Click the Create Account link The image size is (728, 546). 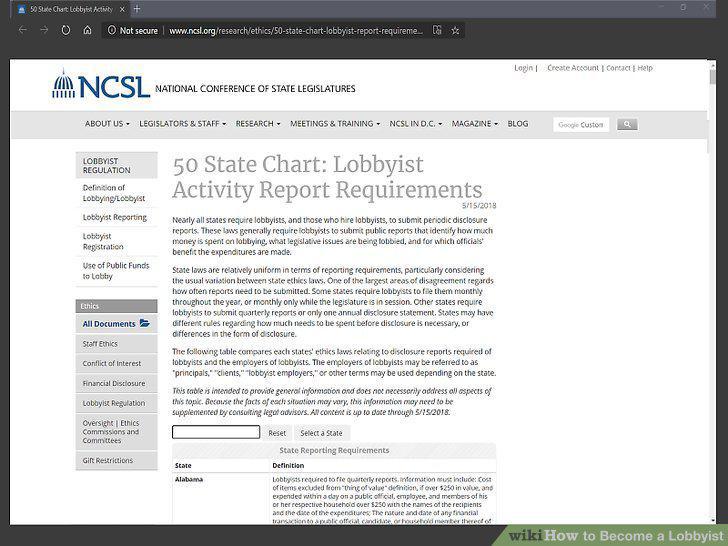click(x=573, y=68)
